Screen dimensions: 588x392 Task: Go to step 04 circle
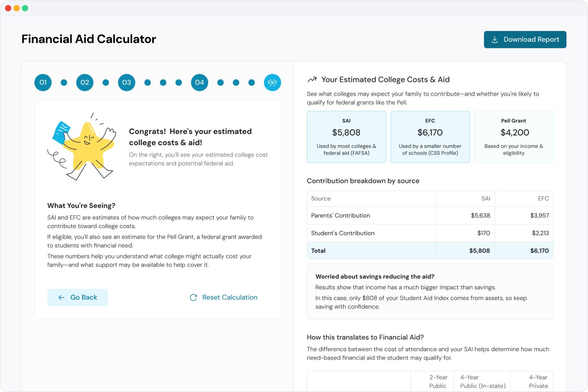(x=200, y=82)
